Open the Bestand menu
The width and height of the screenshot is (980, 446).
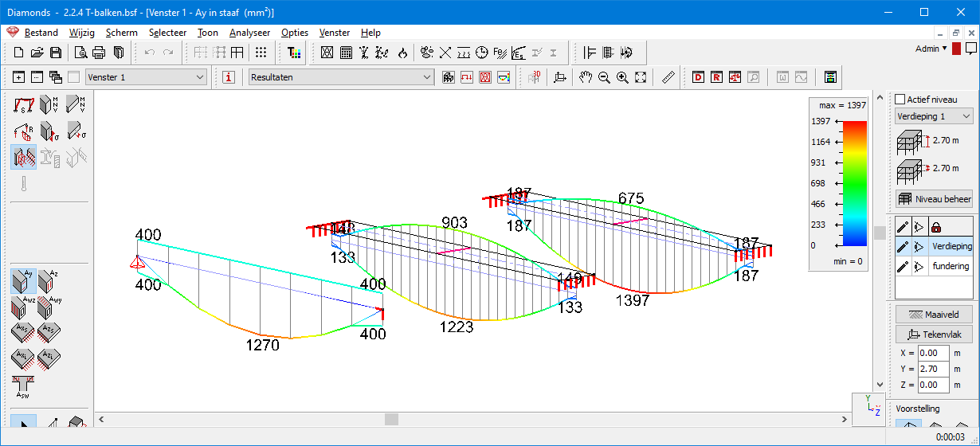pos(41,33)
